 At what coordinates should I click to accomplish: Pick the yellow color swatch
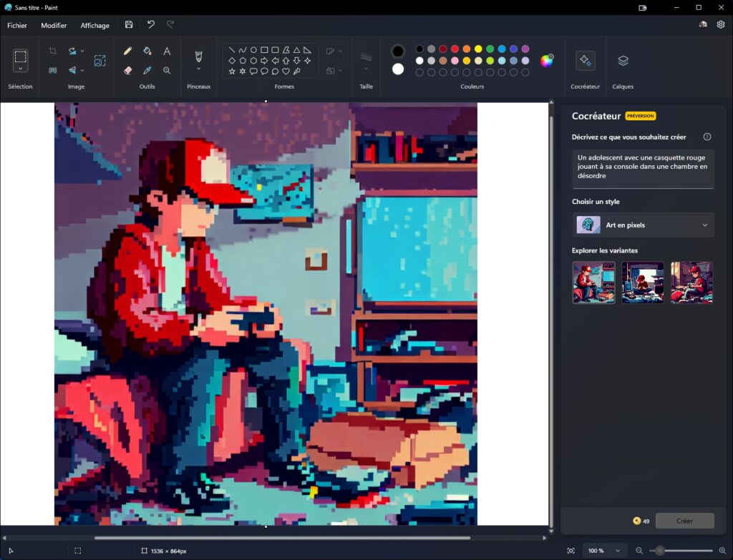point(478,49)
